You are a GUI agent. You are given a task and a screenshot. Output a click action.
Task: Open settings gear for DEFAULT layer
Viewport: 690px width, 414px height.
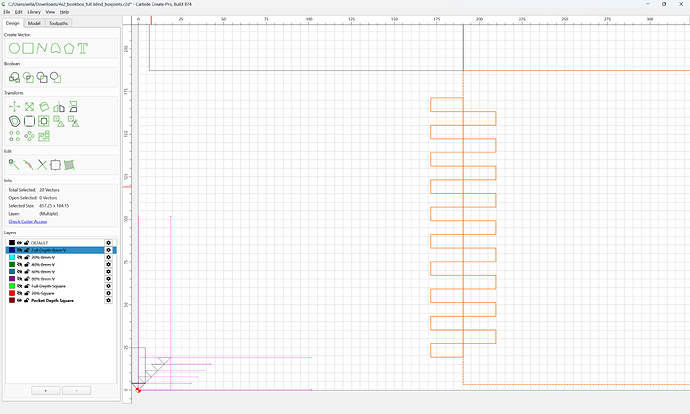click(108, 243)
